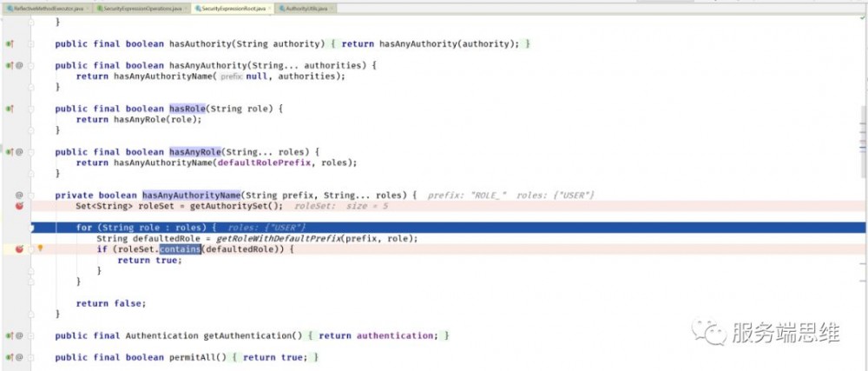Screen dimensions: 868x371
Task: Click implements-method gutter icon beside hasAnyRole
Action: coord(9,152)
